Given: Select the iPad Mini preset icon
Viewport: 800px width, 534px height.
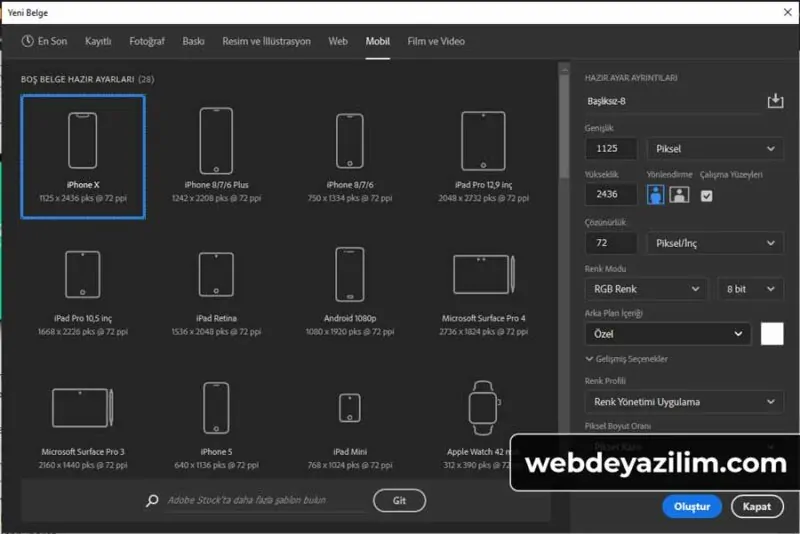Looking at the screenshot, I should click(x=350, y=408).
